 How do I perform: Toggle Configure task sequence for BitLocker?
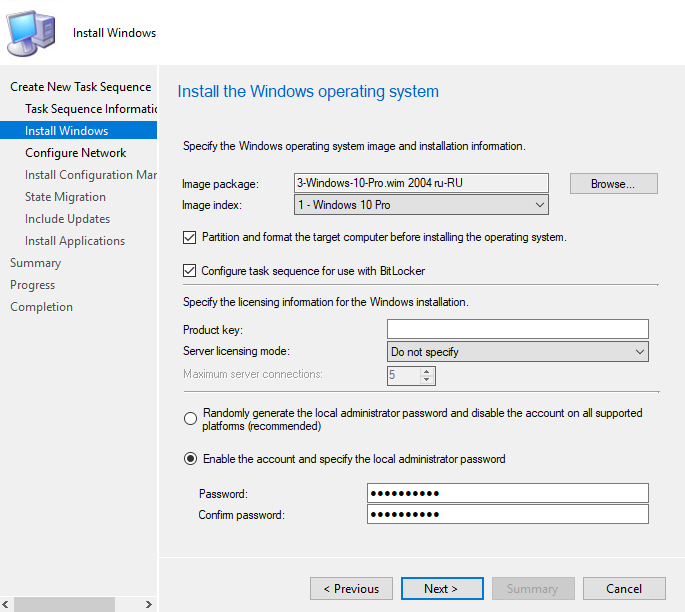189,271
